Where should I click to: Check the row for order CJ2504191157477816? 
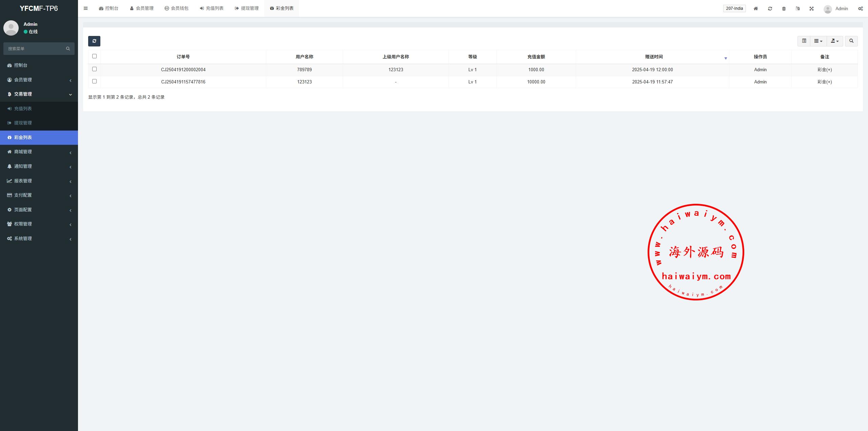click(94, 81)
